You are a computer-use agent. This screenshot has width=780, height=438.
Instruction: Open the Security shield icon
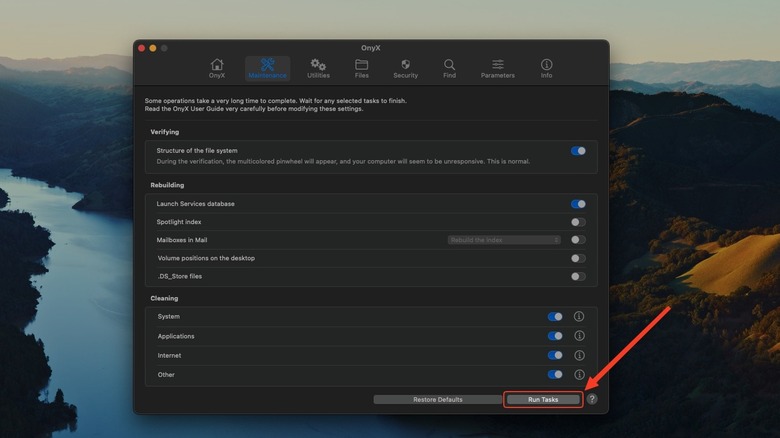click(x=405, y=68)
